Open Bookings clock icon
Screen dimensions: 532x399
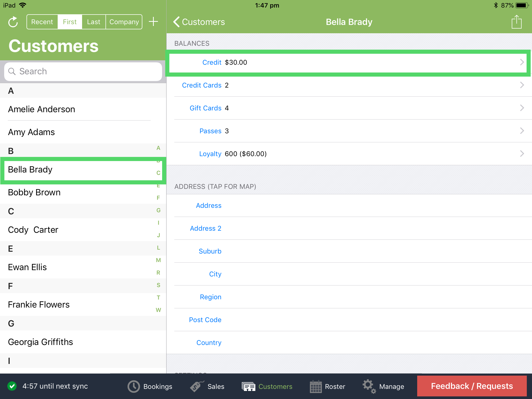click(x=134, y=386)
